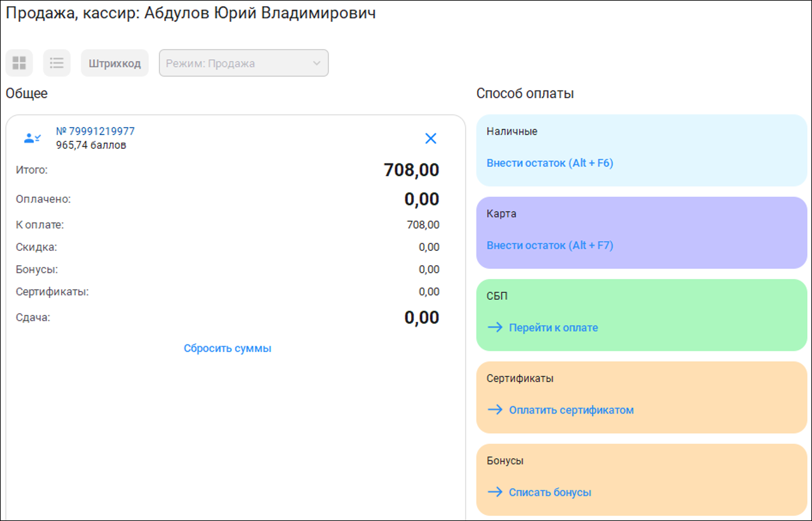Click the arrow icon in СБП panel
812x521 pixels.
[495, 327]
